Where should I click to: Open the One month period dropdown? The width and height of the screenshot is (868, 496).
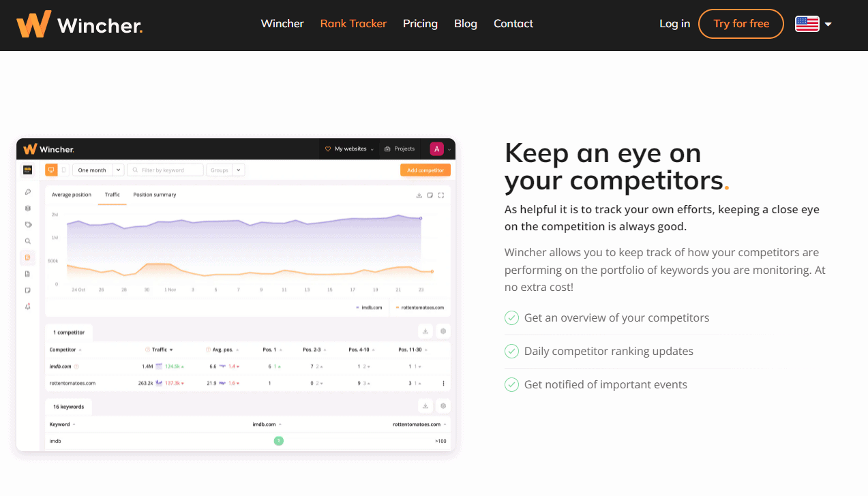98,170
